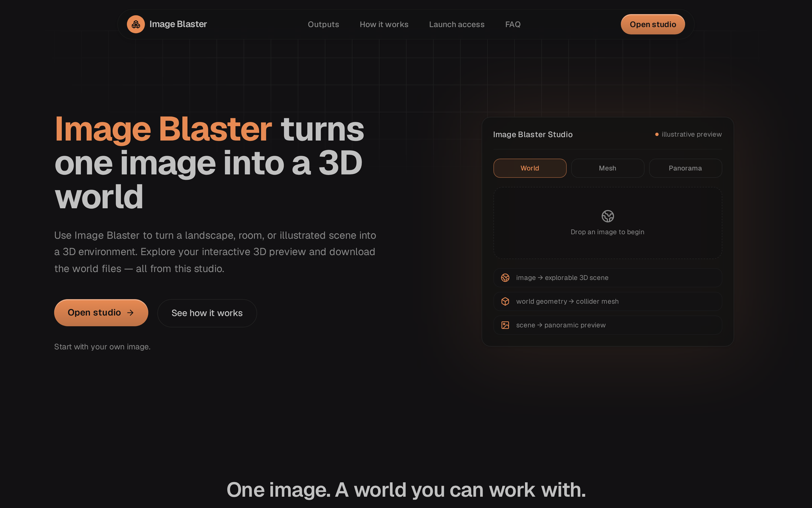The image size is (812, 508).
Task: Click the orange dot beside illustrative preview
Action: (657, 134)
